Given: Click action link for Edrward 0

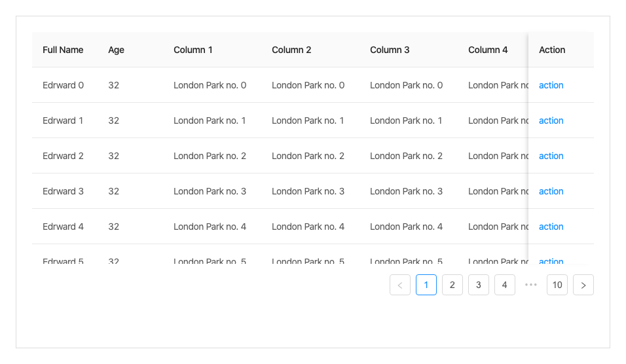Looking at the screenshot, I should 551,85.
